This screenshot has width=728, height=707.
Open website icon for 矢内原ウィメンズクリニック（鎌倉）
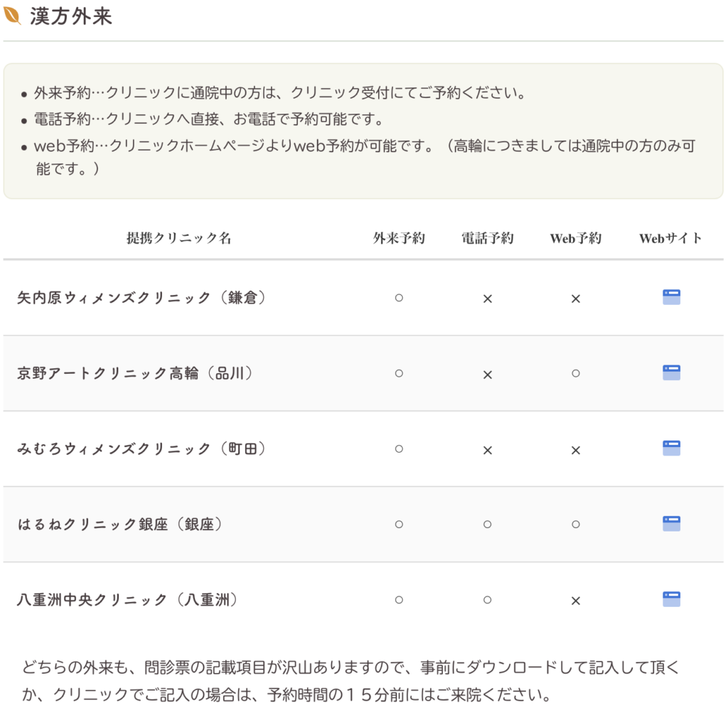[x=671, y=298]
